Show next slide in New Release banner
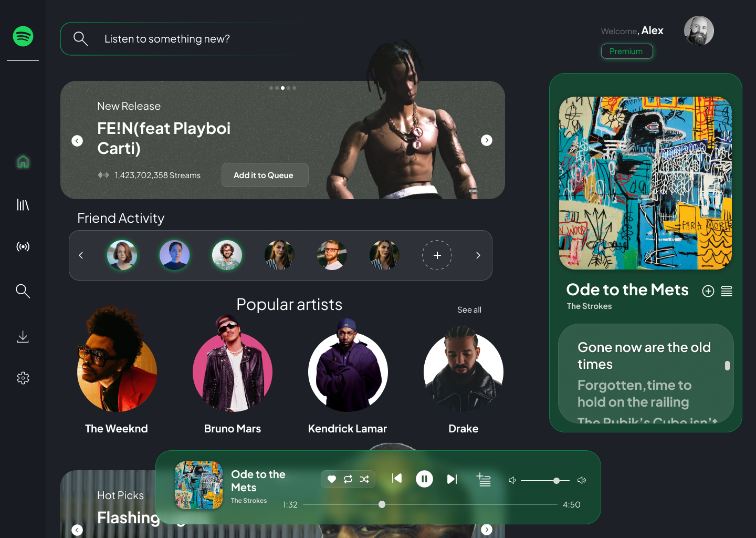This screenshot has height=538, width=756. coord(487,140)
